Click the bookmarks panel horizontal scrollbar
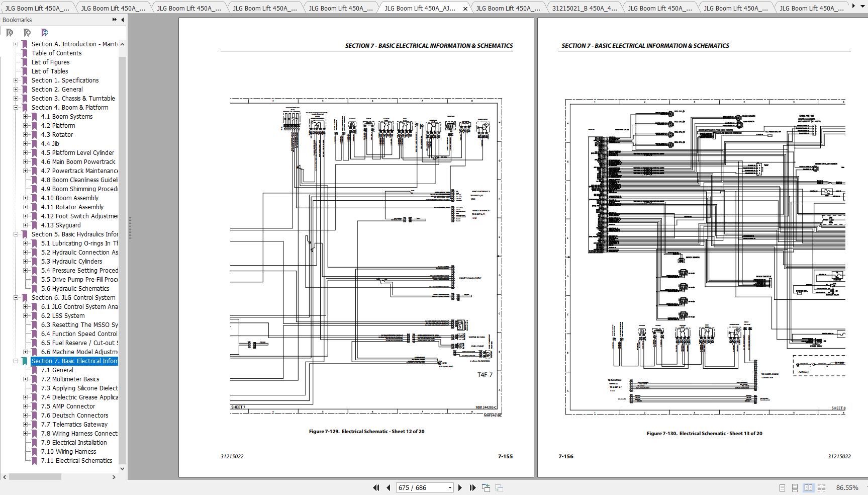 pyautogui.click(x=35, y=476)
